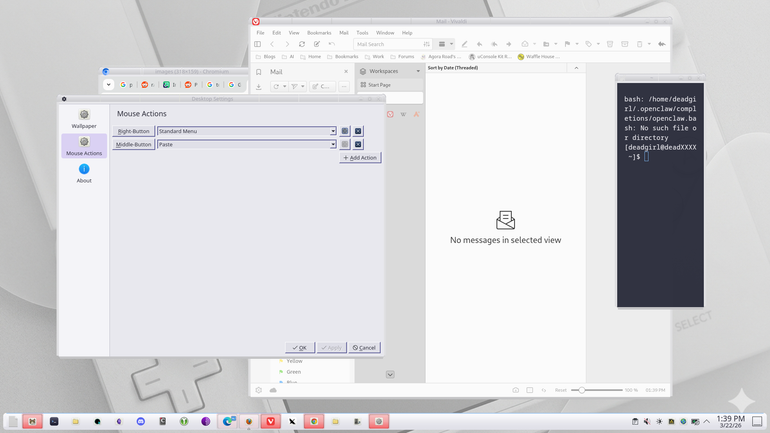
Task: Toggle the Vivaldi side panel icon
Action: click(x=257, y=44)
